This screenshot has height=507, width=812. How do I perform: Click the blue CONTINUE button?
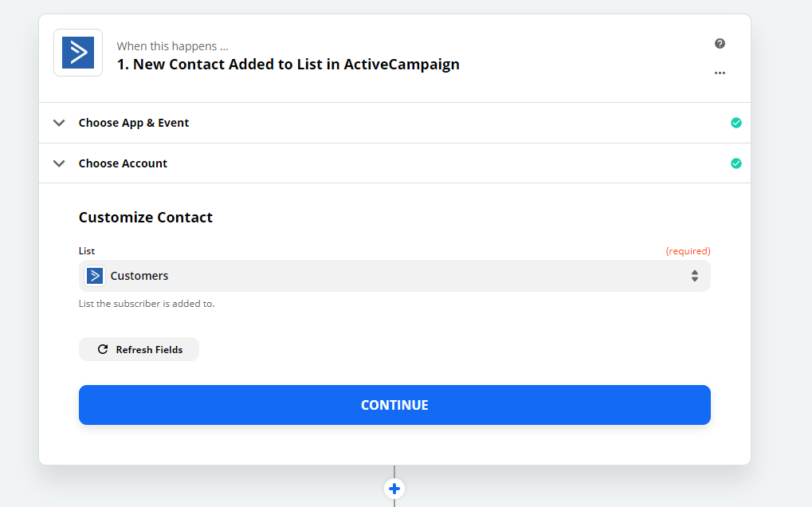click(394, 405)
